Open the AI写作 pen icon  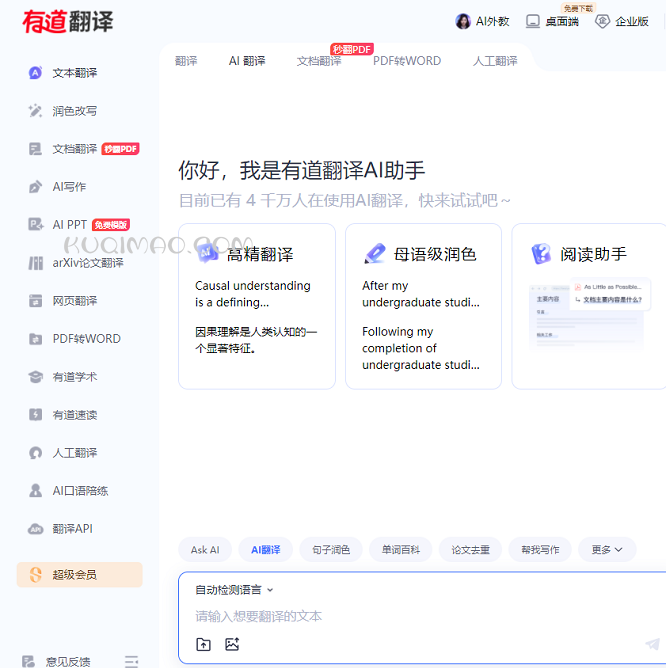click(35, 187)
